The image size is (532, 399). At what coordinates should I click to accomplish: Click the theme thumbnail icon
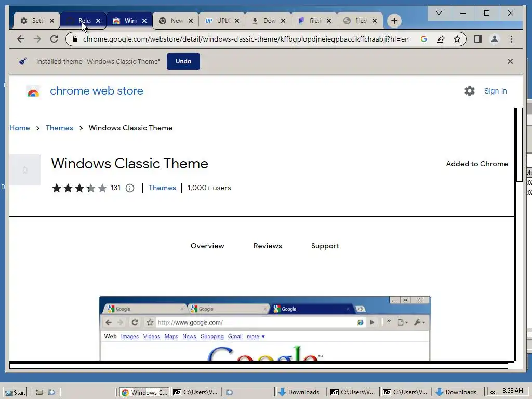click(25, 170)
